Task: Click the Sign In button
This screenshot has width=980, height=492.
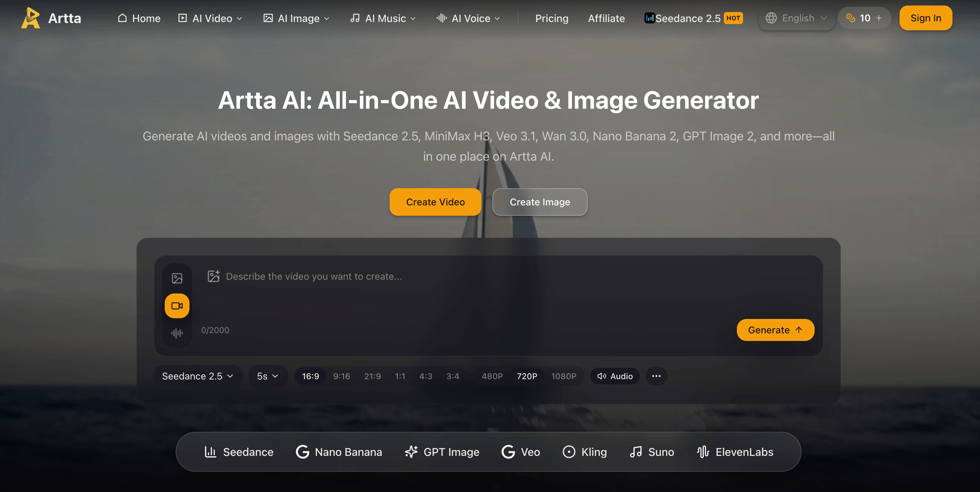Action: click(x=926, y=18)
